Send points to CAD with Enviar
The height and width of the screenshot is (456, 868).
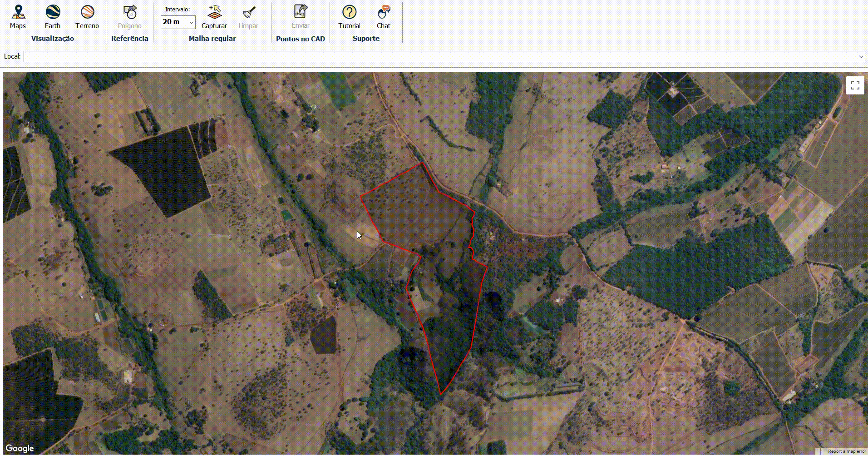(x=301, y=17)
